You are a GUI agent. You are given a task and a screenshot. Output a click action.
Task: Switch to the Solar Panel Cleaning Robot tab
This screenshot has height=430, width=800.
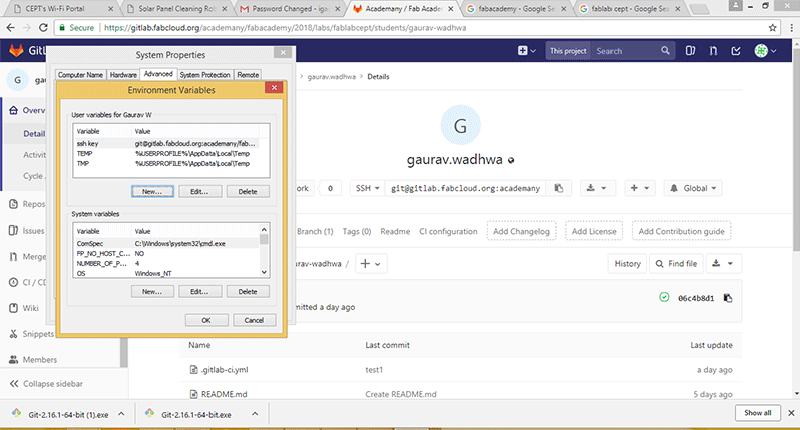point(177,9)
